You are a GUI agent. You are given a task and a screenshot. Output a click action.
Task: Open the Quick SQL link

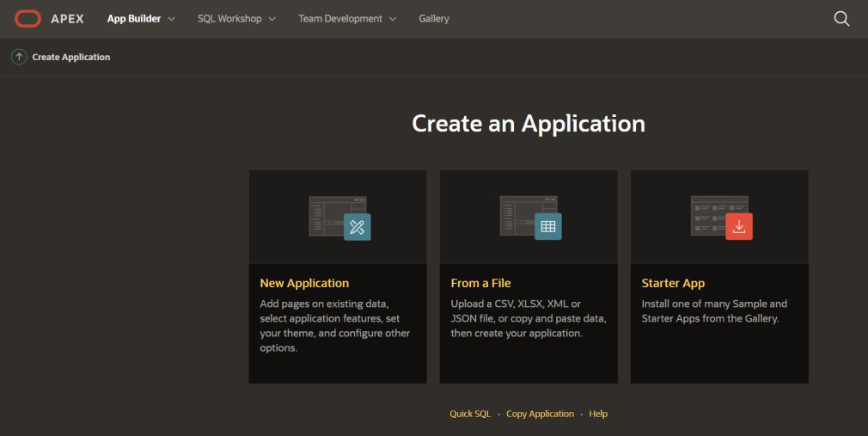pos(470,414)
